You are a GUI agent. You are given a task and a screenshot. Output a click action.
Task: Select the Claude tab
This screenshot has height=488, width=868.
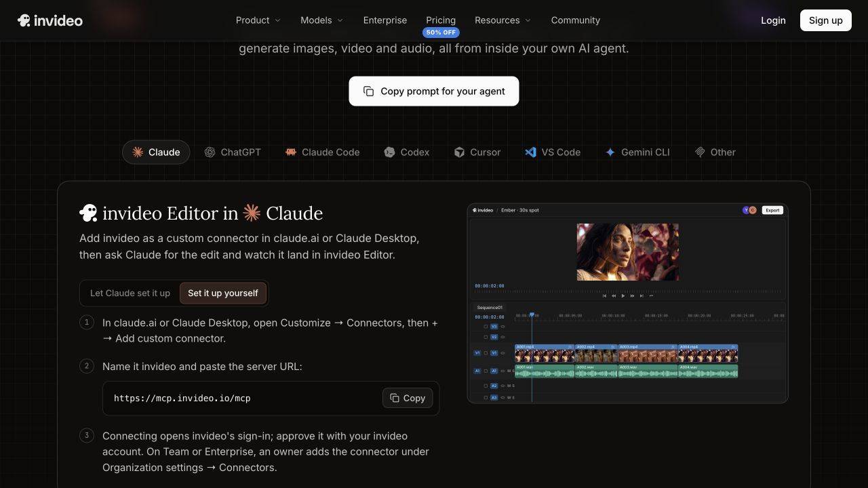tap(156, 152)
